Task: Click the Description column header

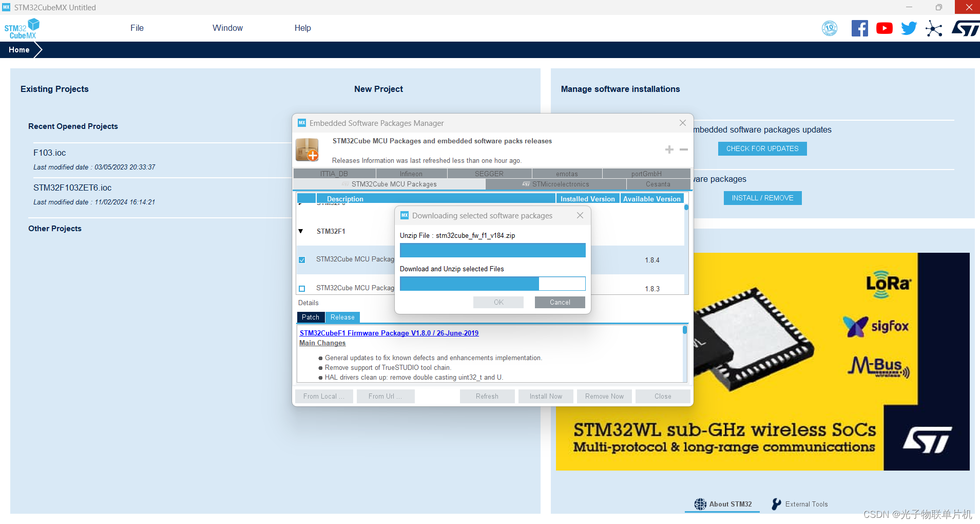Action: tap(436, 199)
